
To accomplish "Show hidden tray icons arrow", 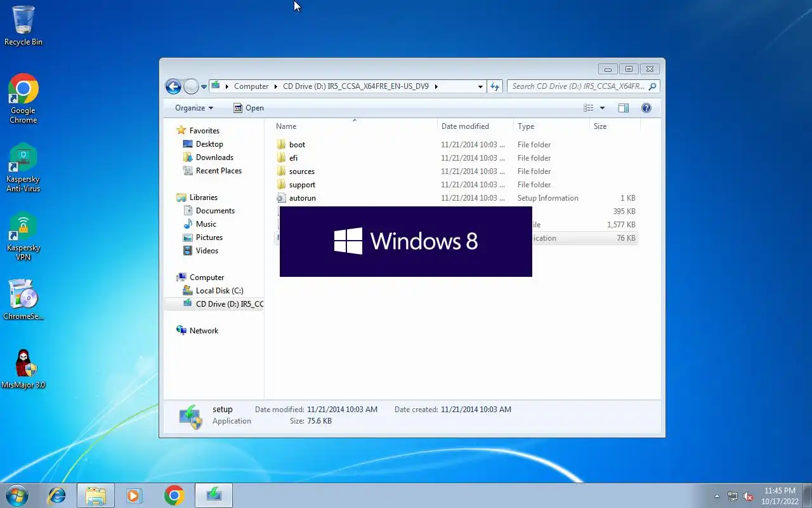I will pyautogui.click(x=717, y=497).
